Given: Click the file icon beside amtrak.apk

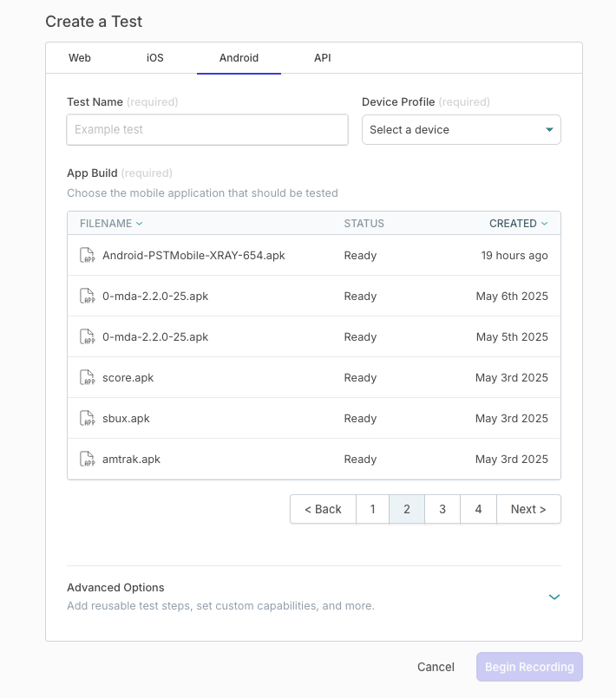Looking at the screenshot, I should click(x=87, y=460).
